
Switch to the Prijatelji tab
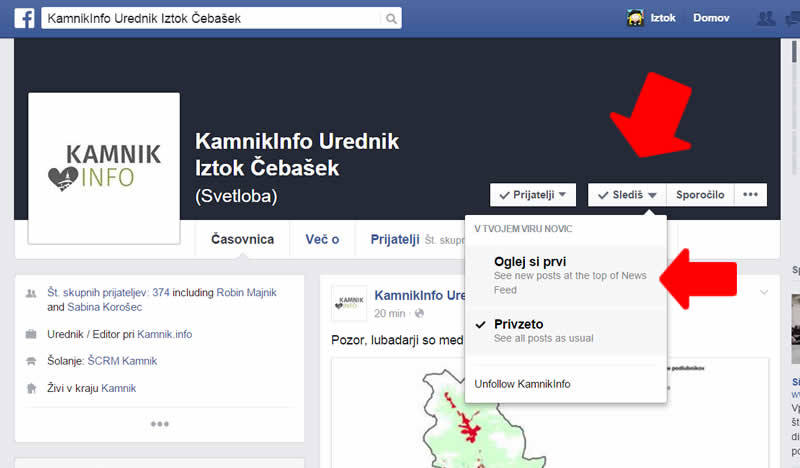point(395,239)
